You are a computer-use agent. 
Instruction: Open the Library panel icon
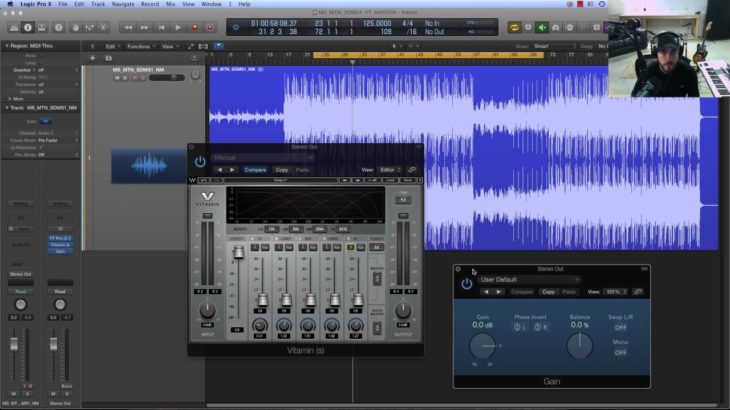pyautogui.click(x=14, y=27)
